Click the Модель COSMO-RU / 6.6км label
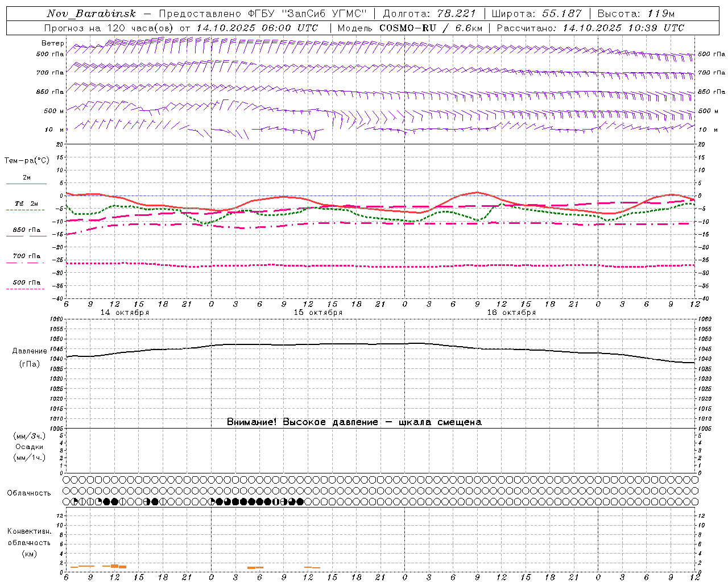 [410, 28]
